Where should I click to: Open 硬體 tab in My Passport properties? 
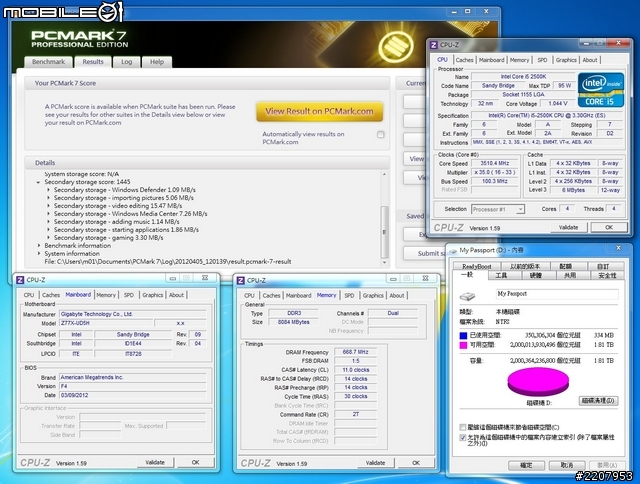[536, 275]
